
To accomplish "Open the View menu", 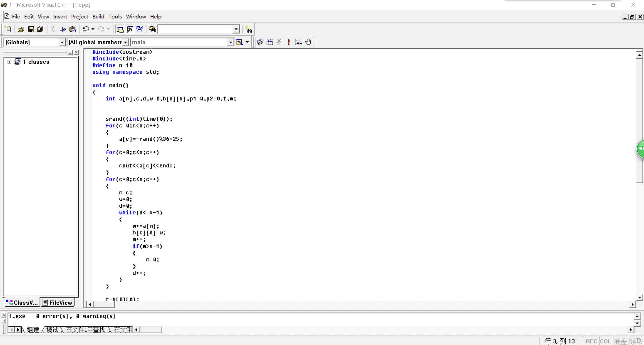I will pyautogui.click(x=43, y=17).
